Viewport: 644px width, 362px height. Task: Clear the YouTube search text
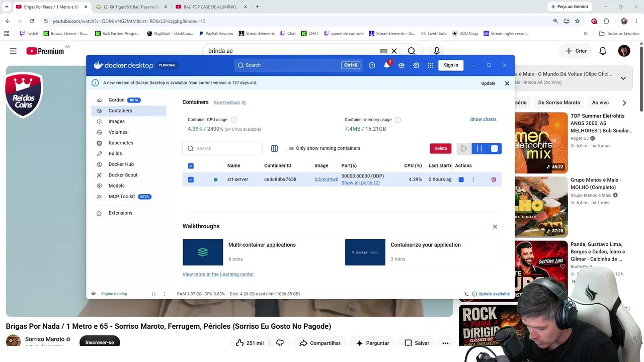coord(394,51)
